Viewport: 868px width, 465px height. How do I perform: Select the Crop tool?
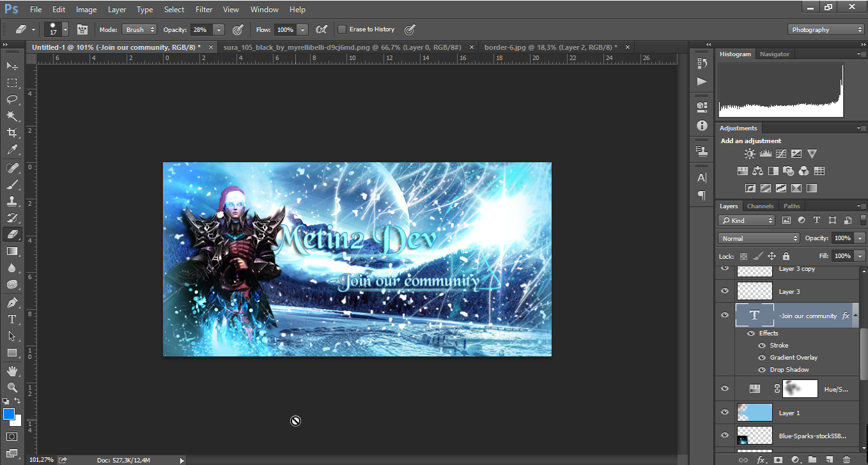tap(12, 133)
